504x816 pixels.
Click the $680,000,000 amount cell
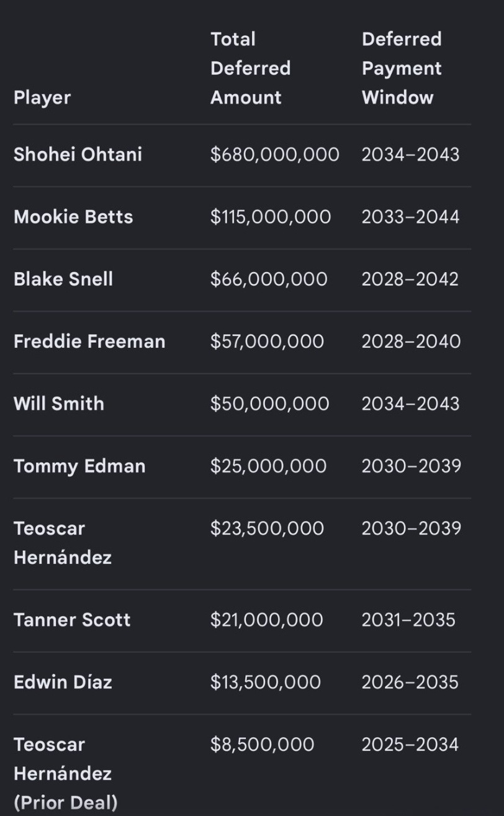275,155
